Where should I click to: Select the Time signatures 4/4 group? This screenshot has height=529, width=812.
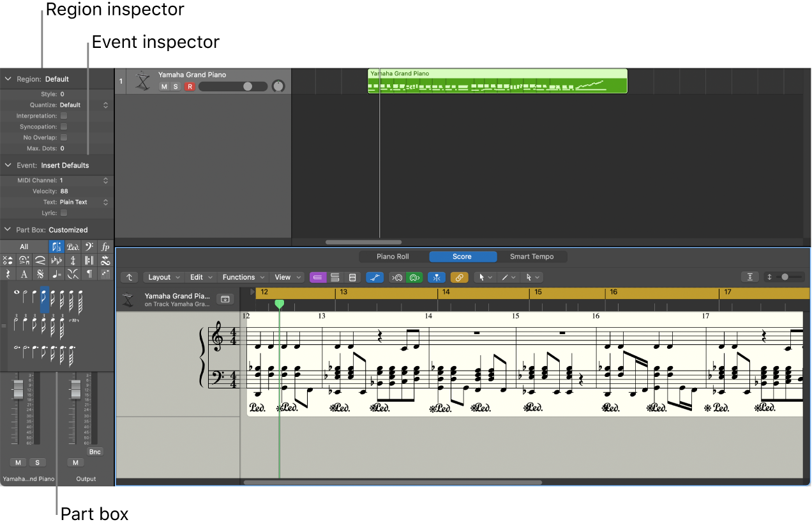(x=73, y=260)
